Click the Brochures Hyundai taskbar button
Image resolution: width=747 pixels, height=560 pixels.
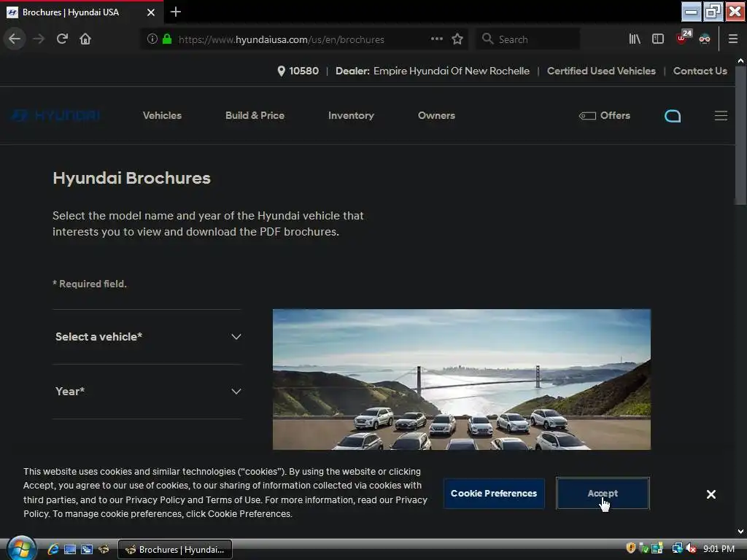tap(175, 550)
